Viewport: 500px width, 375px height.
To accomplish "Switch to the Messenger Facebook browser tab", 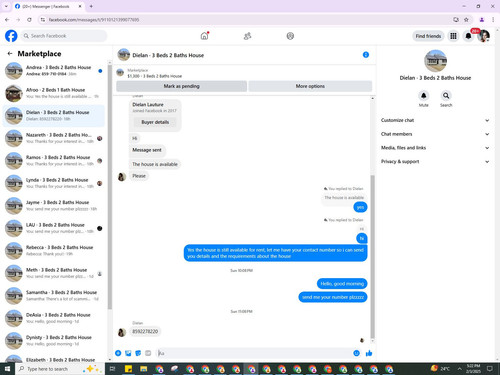I will click(x=47, y=6).
